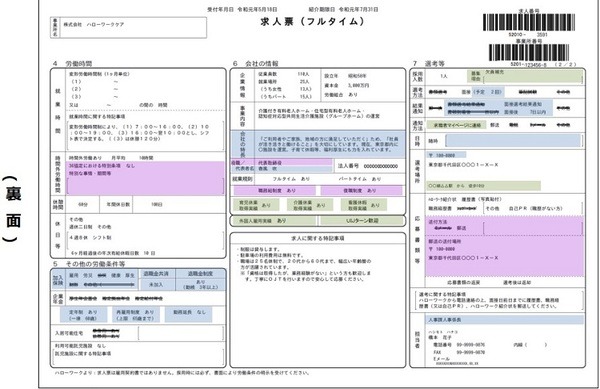Click the 未加入 cell

[x=156, y=285]
